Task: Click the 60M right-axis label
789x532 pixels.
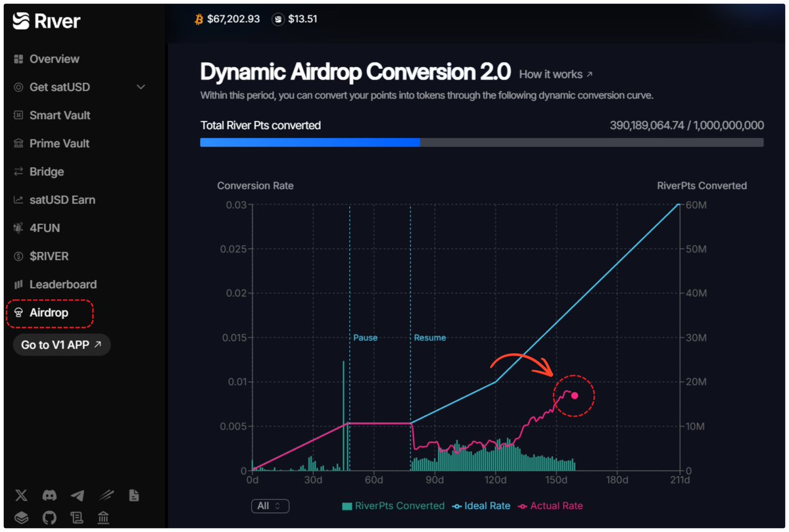Action: [x=696, y=205]
